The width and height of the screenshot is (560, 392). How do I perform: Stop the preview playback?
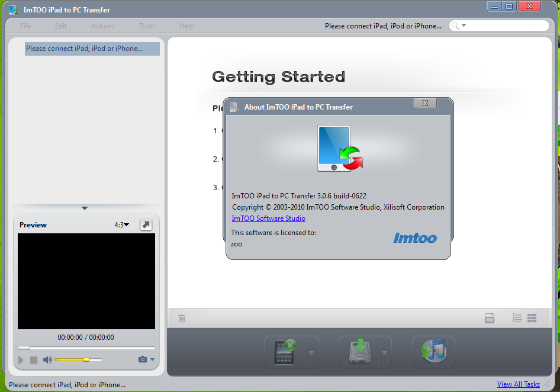tap(34, 360)
